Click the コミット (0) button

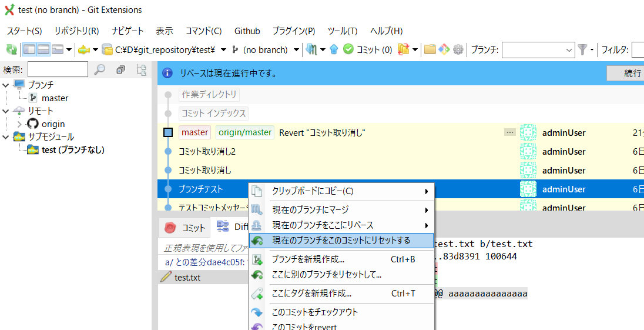point(368,50)
